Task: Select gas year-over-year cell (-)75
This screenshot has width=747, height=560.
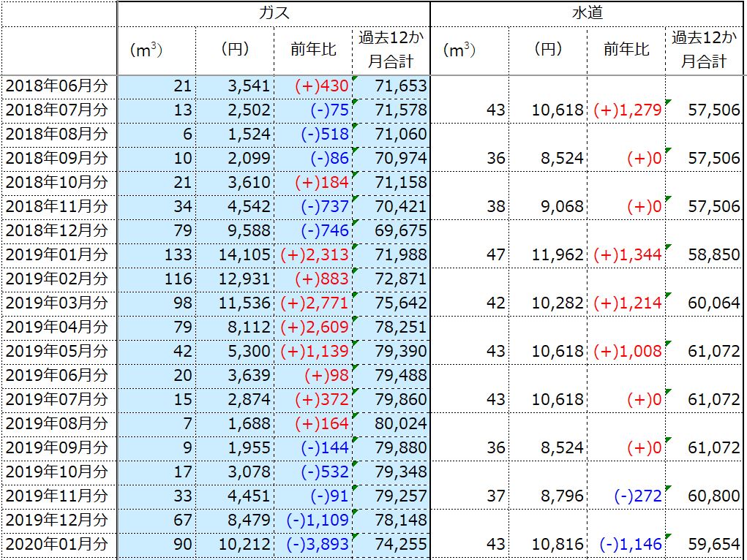Action: pyautogui.click(x=313, y=111)
